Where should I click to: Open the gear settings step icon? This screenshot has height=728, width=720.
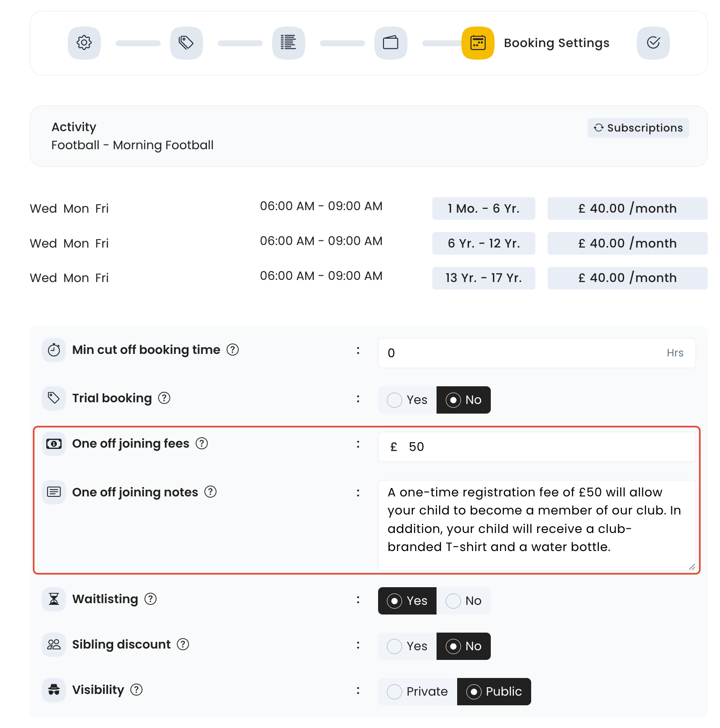[x=84, y=43]
